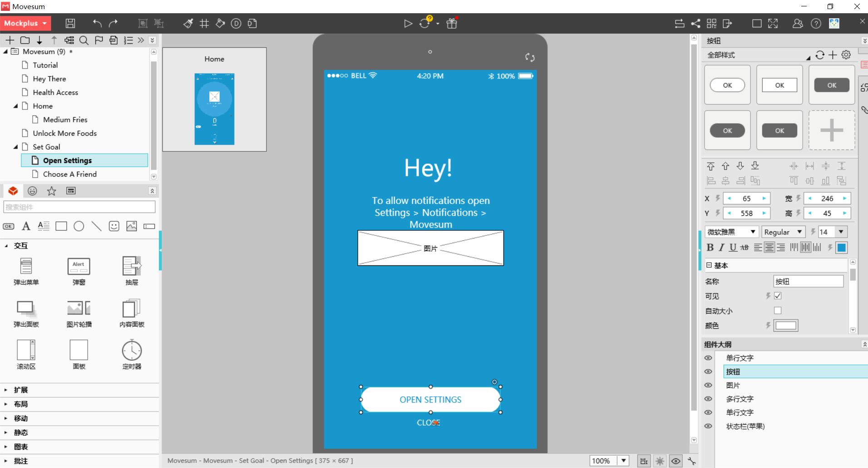The height and width of the screenshot is (468, 868).
Task: Click the 搜索组件 search field
Action: 79,207
